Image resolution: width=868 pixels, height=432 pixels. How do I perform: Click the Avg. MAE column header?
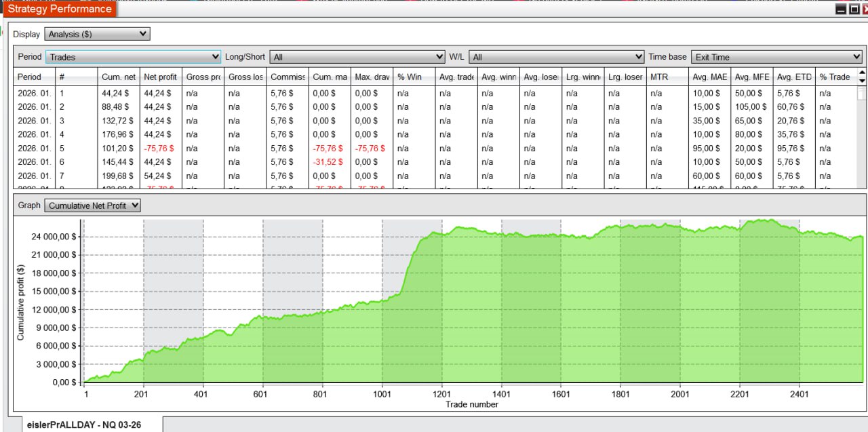point(709,77)
